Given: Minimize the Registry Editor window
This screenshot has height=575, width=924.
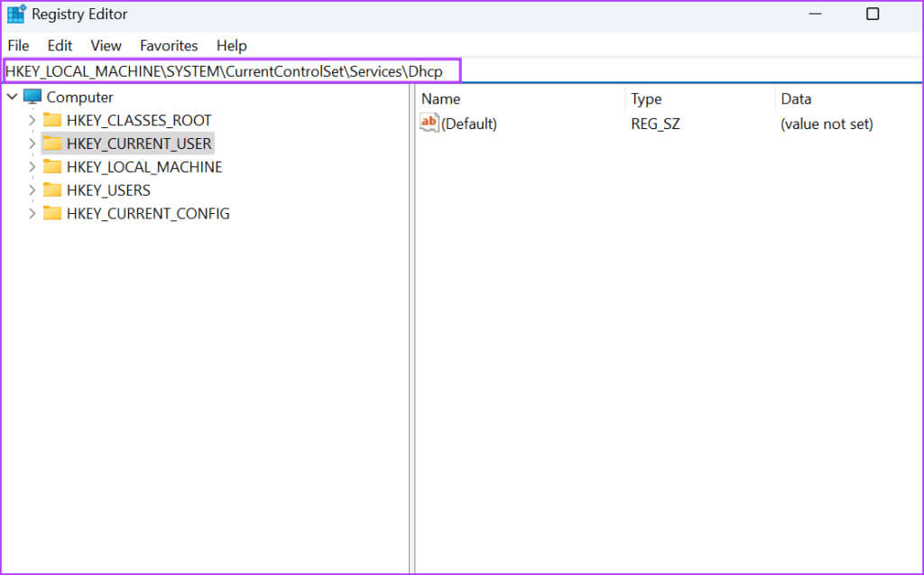Looking at the screenshot, I should pyautogui.click(x=815, y=14).
